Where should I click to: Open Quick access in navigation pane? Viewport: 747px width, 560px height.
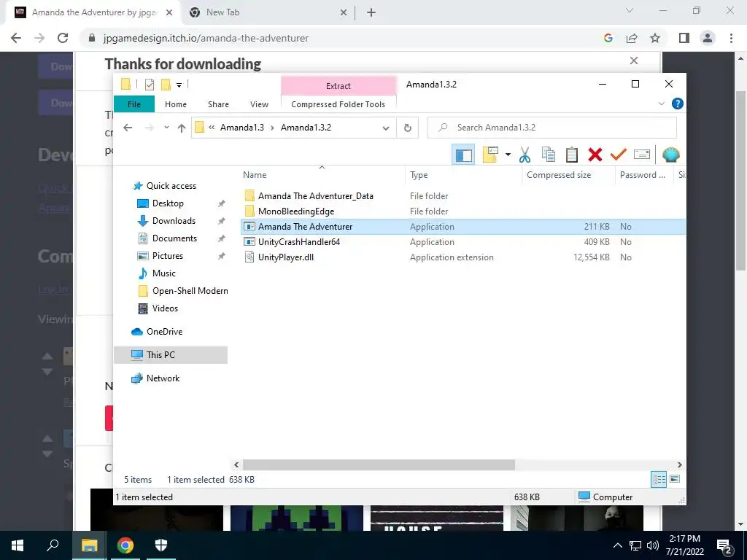coord(171,186)
